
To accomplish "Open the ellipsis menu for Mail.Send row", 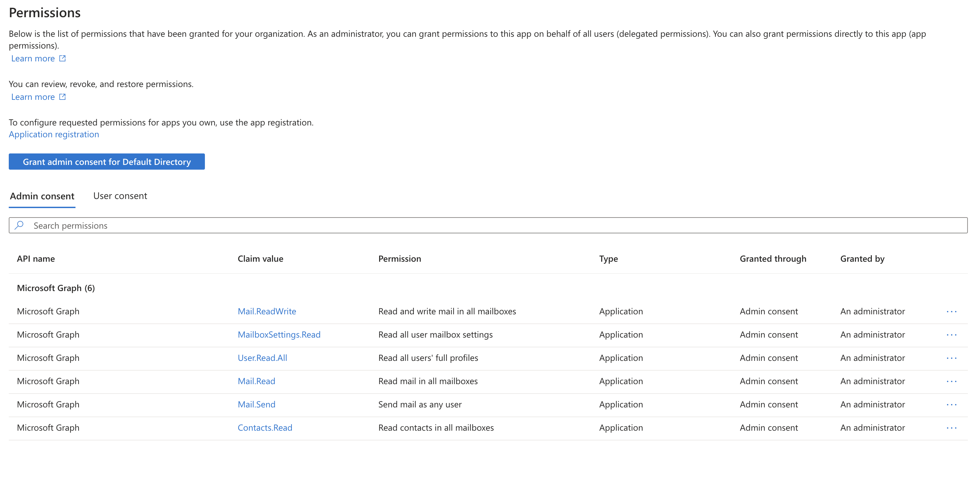I will (951, 404).
